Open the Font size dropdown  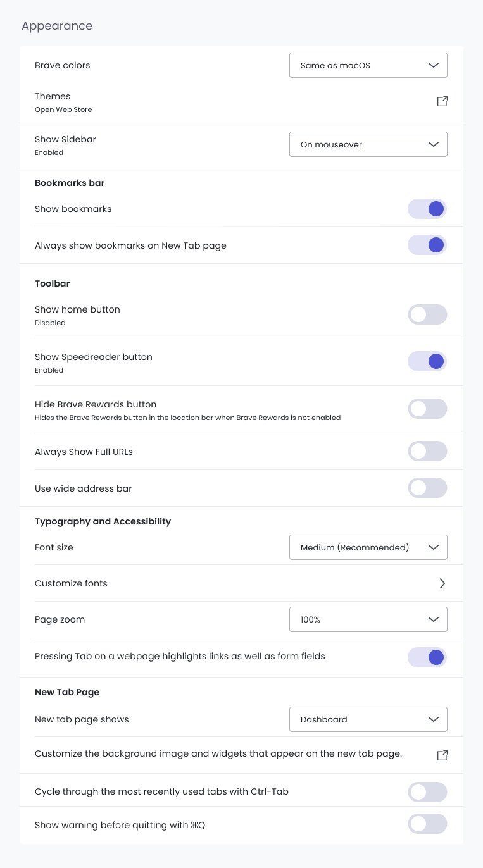tap(368, 547)
